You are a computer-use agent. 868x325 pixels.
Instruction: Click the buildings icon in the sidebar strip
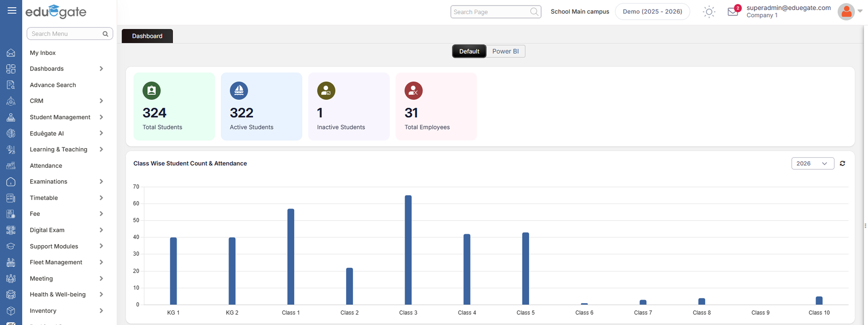click(11, 166)
